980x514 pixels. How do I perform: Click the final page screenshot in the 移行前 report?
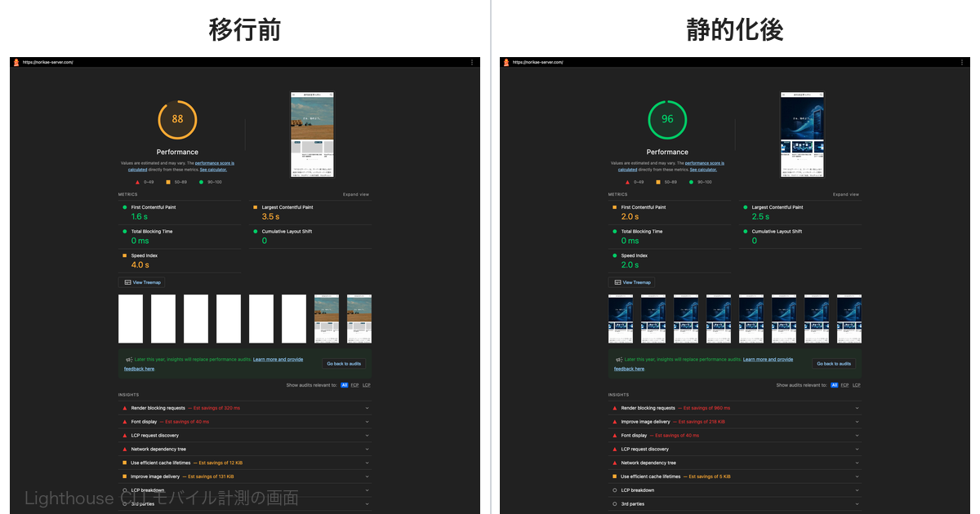tap(312, 134)
